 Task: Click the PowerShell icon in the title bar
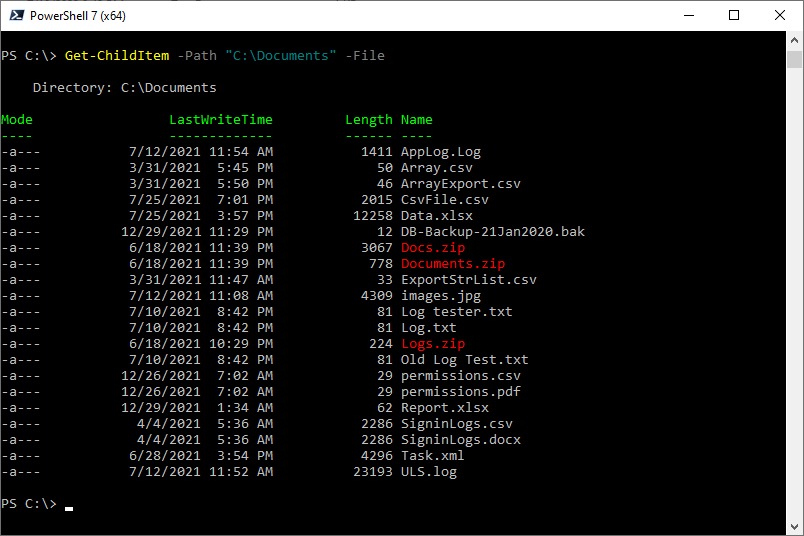(x=16, y=15)
